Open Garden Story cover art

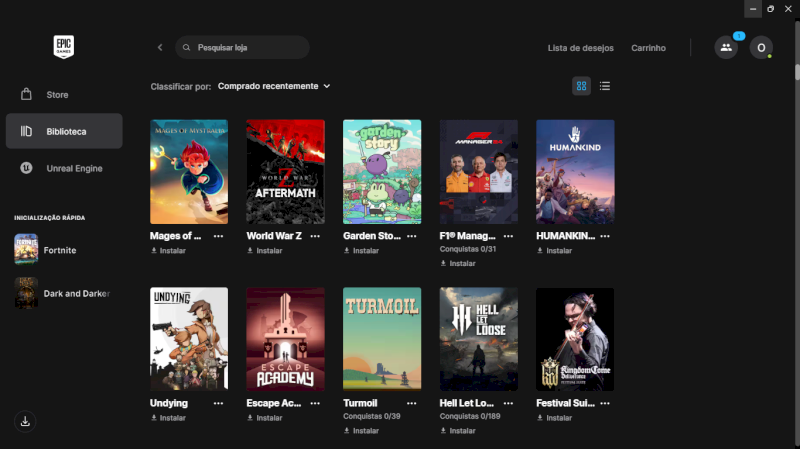[x=382, y=171]
